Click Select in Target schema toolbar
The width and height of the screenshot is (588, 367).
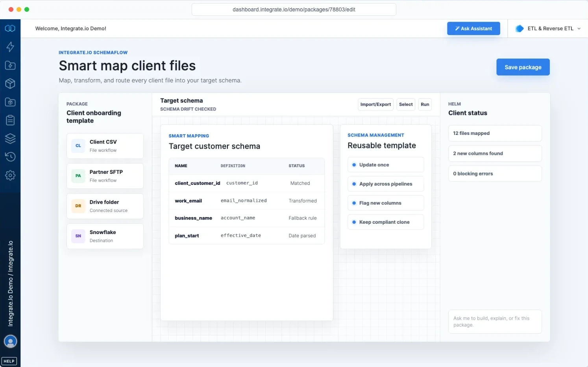406,104
